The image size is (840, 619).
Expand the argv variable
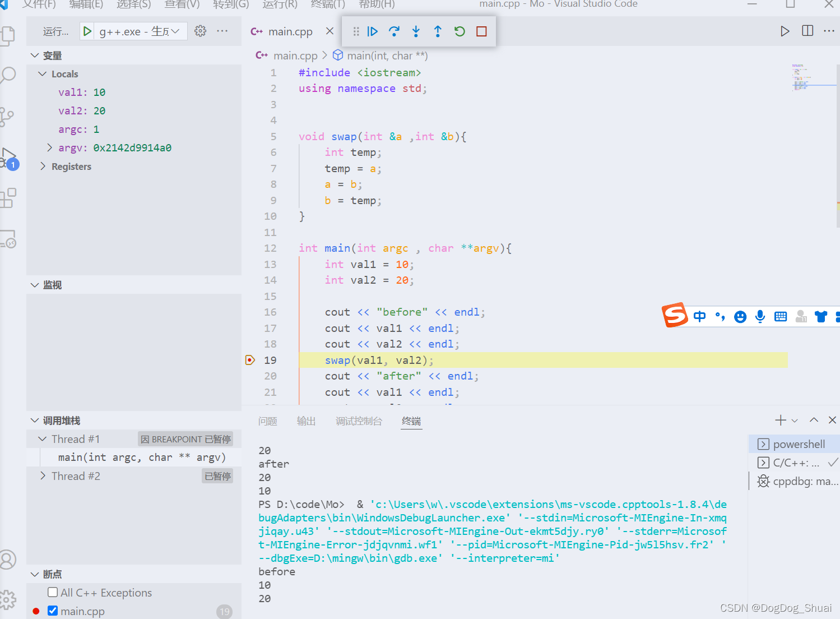49,147
